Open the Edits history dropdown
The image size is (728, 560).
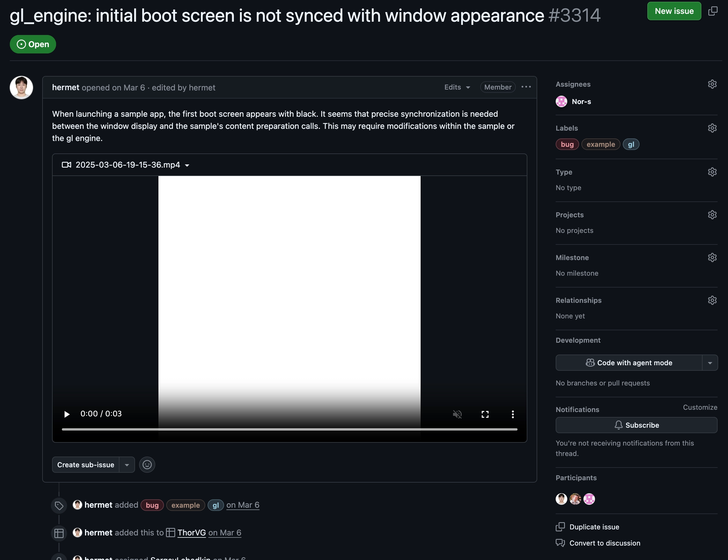pos(457,87)
